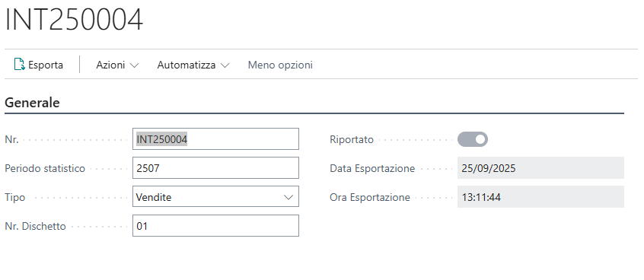The height and width of the screenshot is (280, 644).
Task: Click the Esporta button label
Action: click(x=46, y=65)
